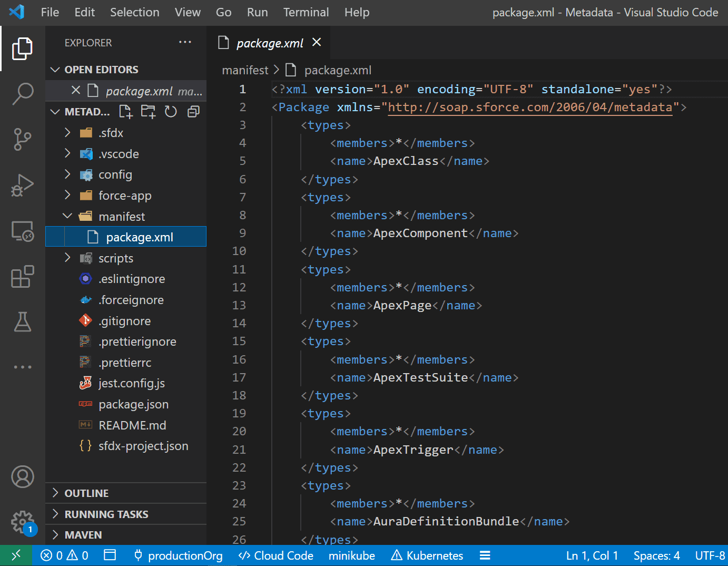This screenshot has width=728, height=566.
Task: Select package.xml in manifest folder
Action: coord(126,237)
